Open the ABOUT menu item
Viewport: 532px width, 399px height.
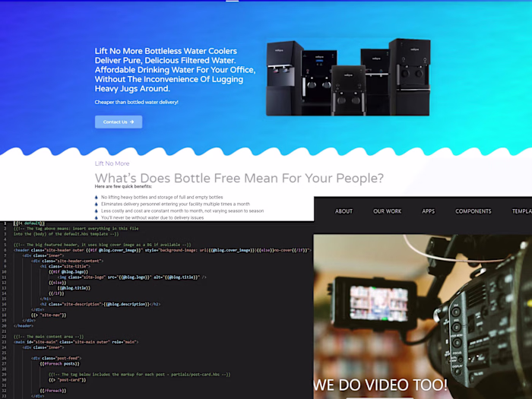[x=344, y=211]
